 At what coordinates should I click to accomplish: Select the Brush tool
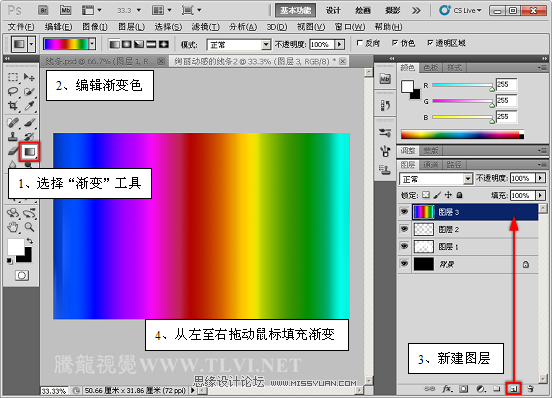point(29,123)
